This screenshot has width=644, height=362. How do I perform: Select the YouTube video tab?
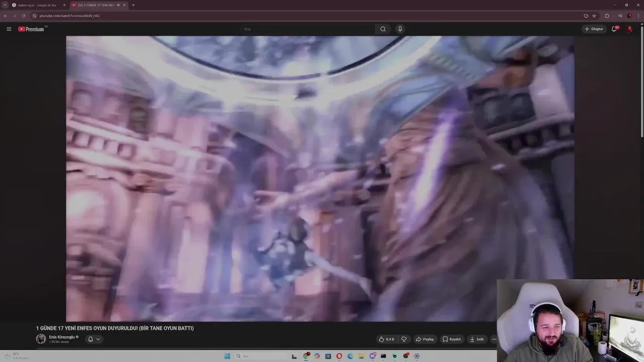click(x=96, y=5)
